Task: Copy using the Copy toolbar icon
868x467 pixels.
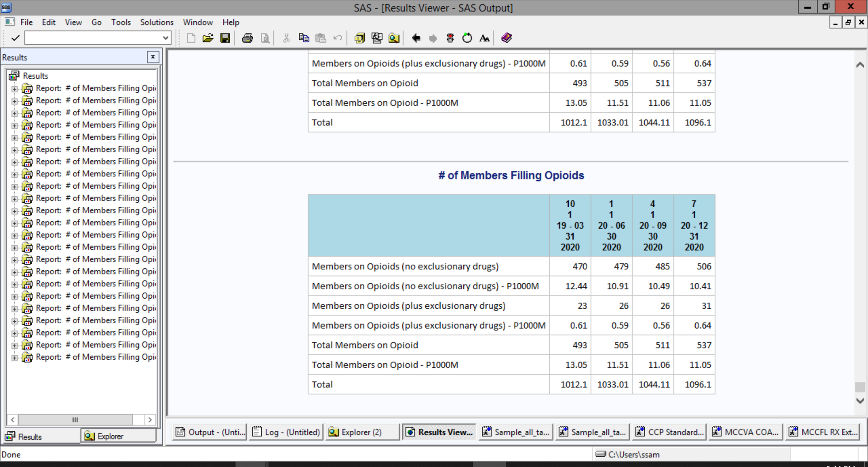Action: 304,38
